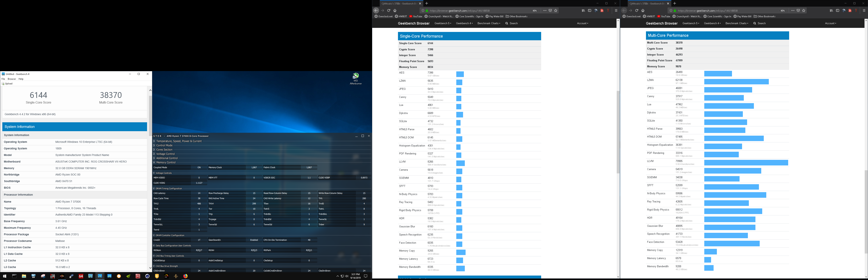Open ROG CPU-Z taskbar icon
The width and height of the screenshot is (868, 280).
coord(138,276)
